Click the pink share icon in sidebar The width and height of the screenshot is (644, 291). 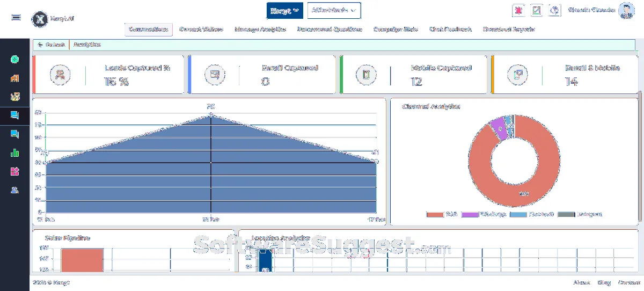click(x=15, y=171)
